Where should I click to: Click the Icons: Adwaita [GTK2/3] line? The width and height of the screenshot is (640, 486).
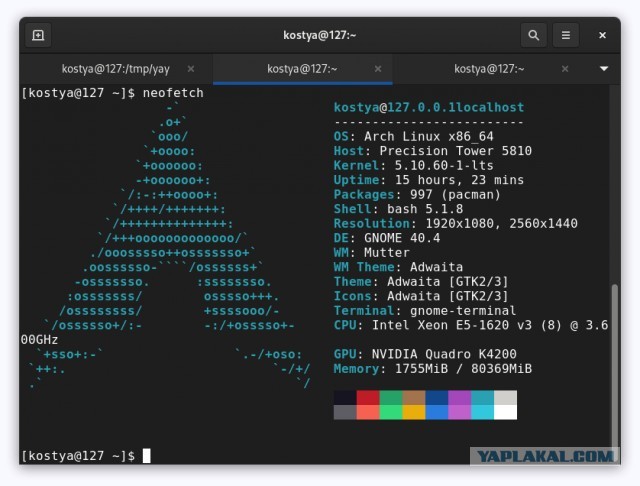(421, 296)
